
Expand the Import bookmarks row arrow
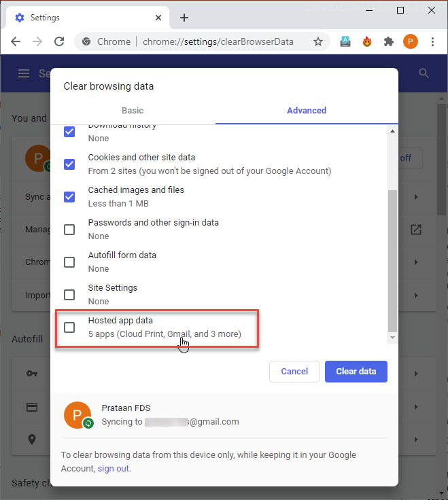(x=416, y=296)
